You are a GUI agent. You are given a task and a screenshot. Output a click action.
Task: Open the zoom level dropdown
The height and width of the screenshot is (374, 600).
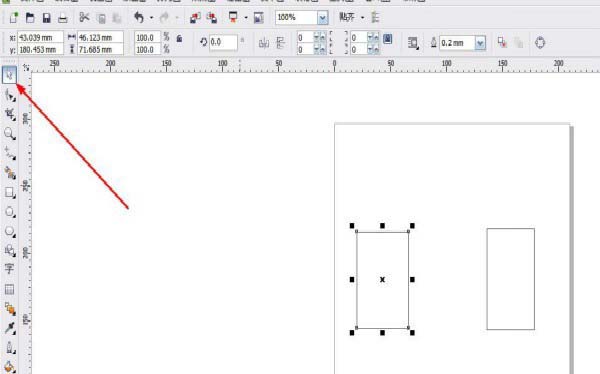pos(323,18)
